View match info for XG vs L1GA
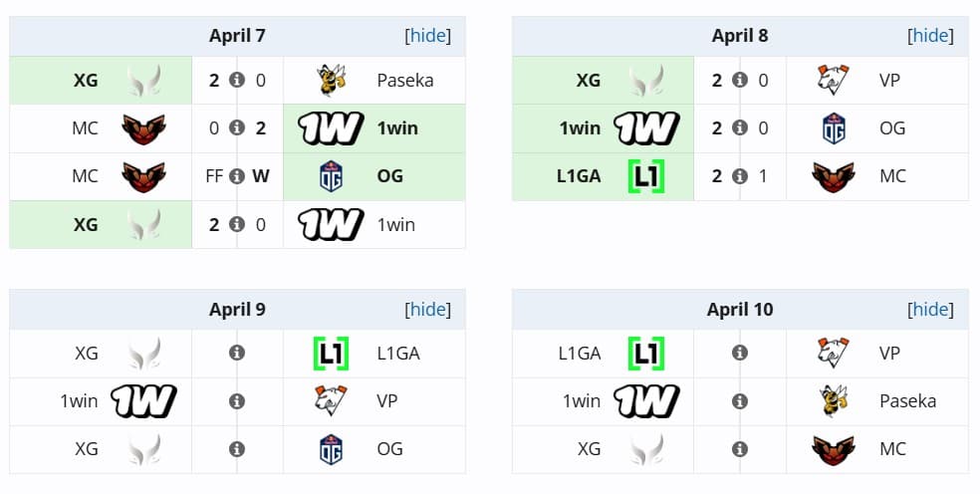 point(237,353)
